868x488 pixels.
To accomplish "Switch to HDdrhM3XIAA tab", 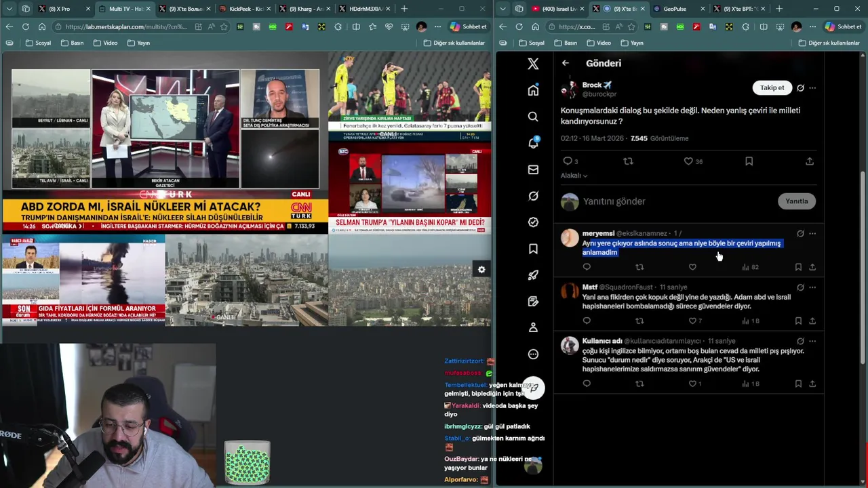I will click(365, 9).
